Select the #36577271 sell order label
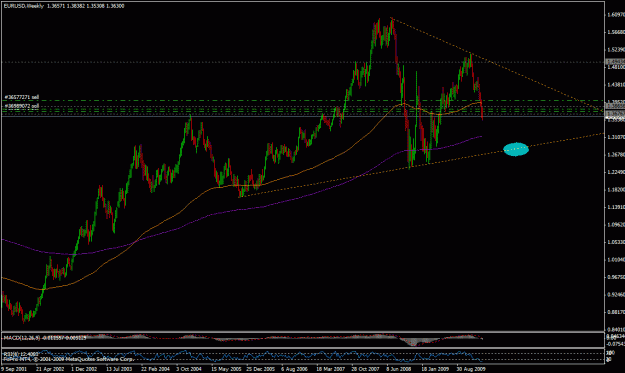Viewport: 625px width, 373px height. tap(22, 97)
